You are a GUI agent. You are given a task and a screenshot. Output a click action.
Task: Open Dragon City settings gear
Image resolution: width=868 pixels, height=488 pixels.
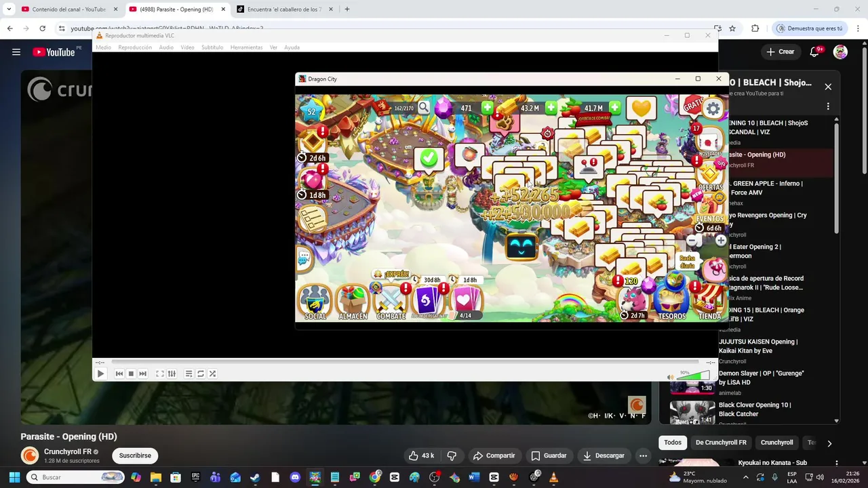pyautogui.click(x=713, y=108)
